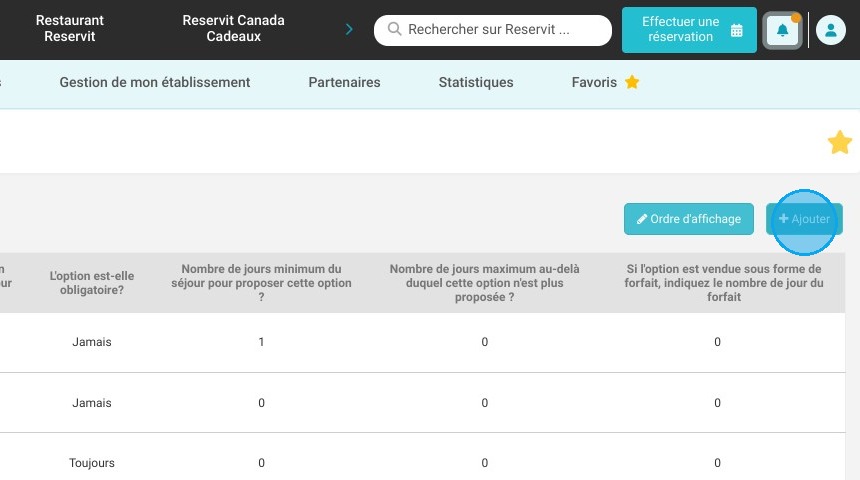Focus the Rechercher sur Reservit search field

(500, 30)
